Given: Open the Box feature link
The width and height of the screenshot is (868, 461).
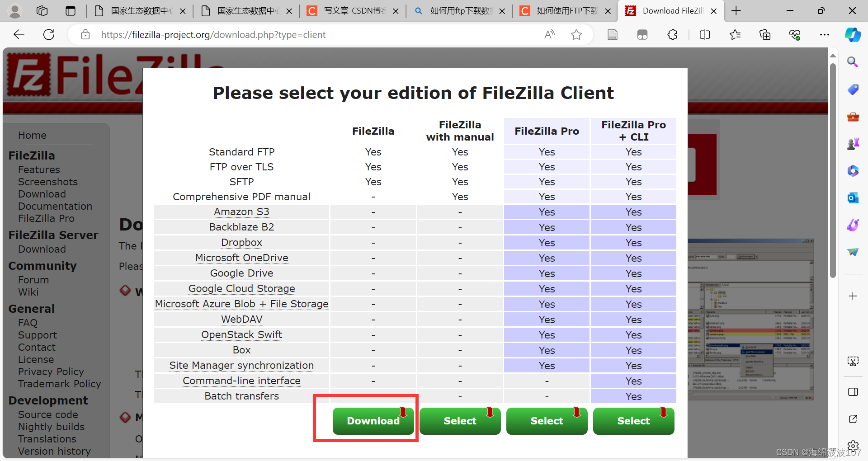Looking at the screenshot, I should (241, 350).
